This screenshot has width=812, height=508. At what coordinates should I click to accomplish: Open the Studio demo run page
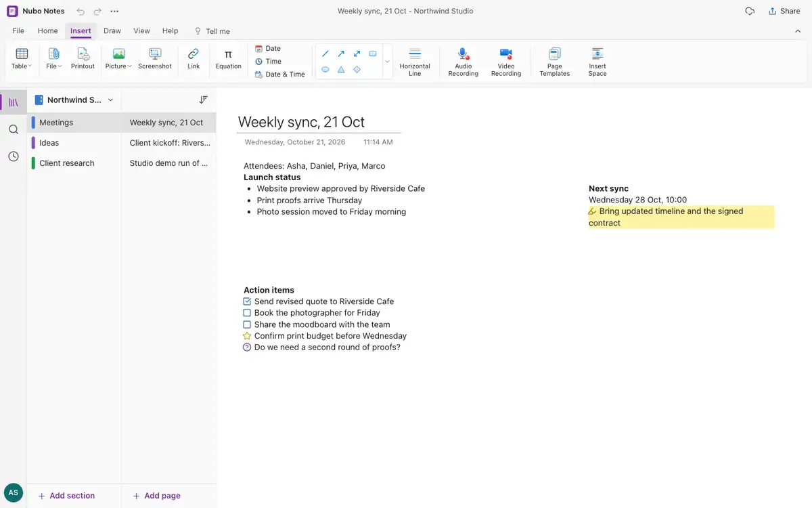coord(168,163)
